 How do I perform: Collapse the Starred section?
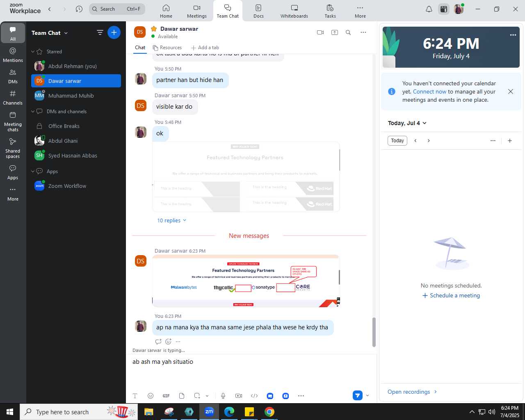33,52
